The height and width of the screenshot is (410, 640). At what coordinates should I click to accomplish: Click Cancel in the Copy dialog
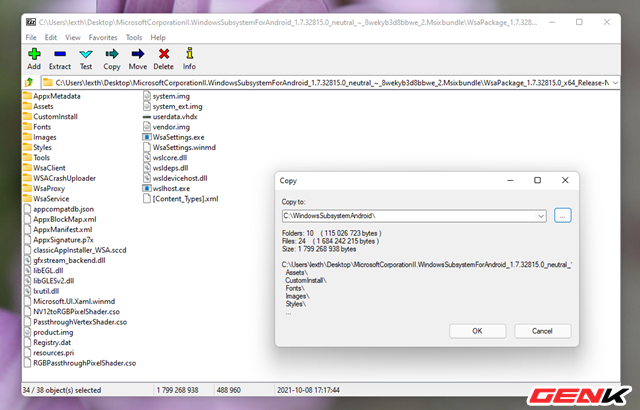pos(542,331)
